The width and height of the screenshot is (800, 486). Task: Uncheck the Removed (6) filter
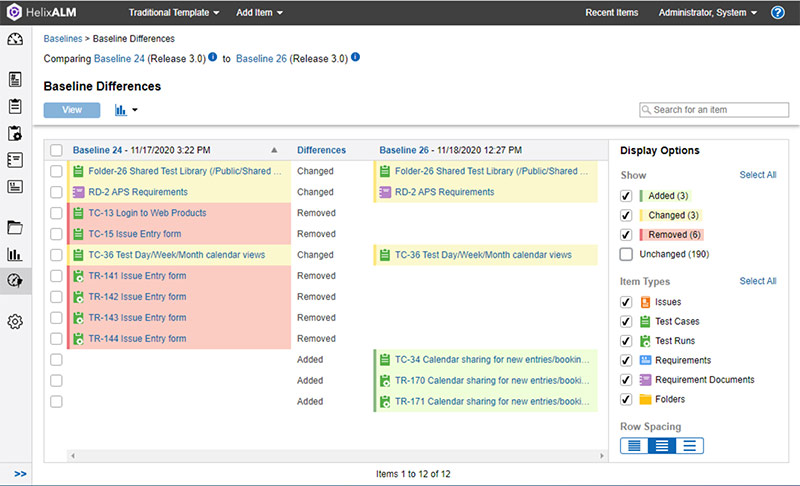[626, 234]
